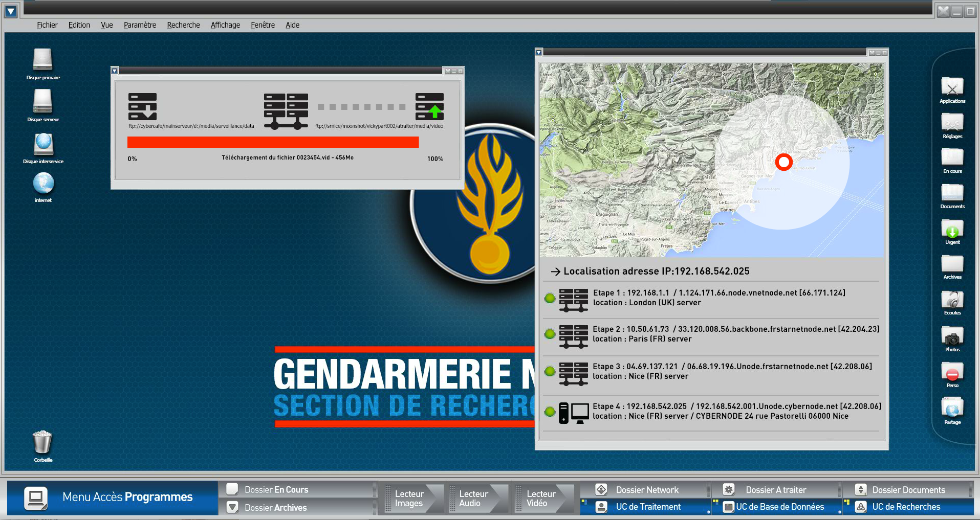980x520 pixels.
Task: Select the ftp destination path text
Action: tap(379, 126)
